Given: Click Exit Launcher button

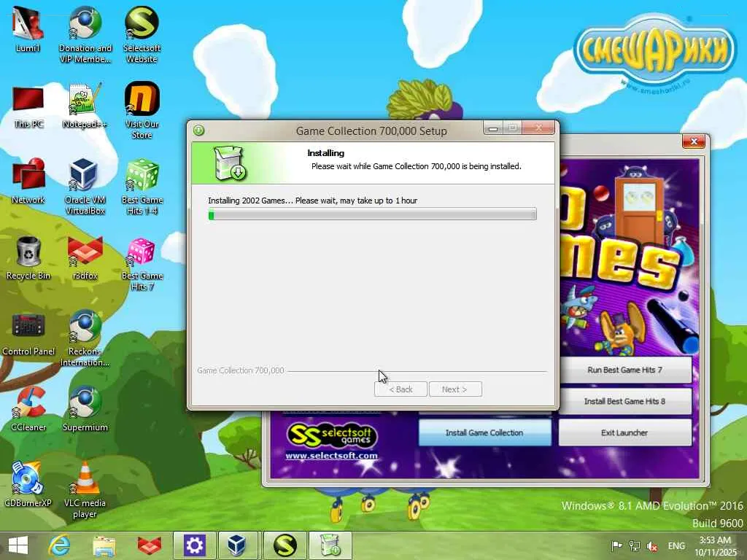Looking at the screenshot, I should click(624, 432).
